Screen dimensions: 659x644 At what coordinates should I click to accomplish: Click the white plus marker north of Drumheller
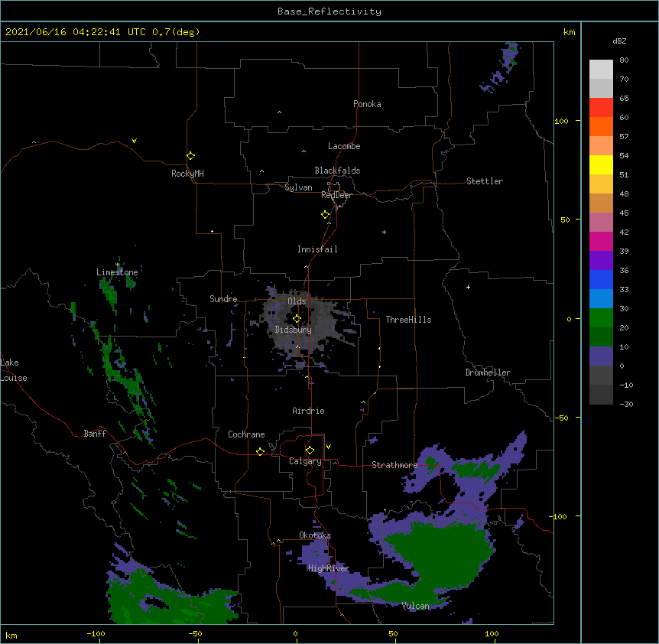pyautogui.click(x=468, y=287)
